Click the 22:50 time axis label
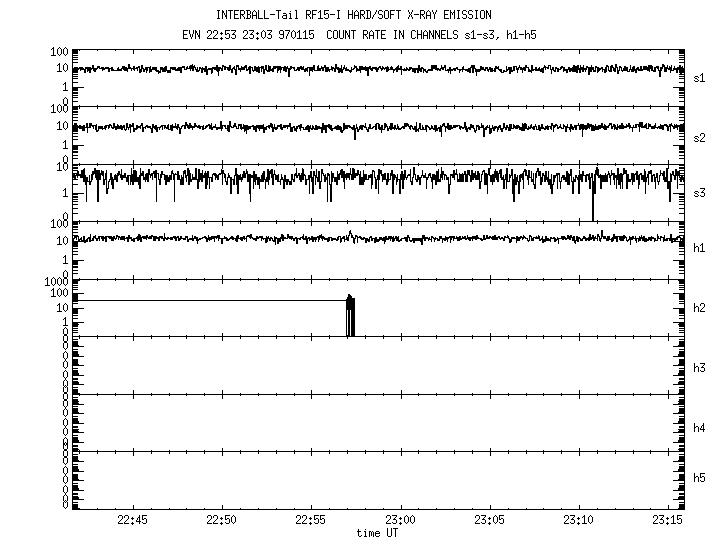 (221, 521)
